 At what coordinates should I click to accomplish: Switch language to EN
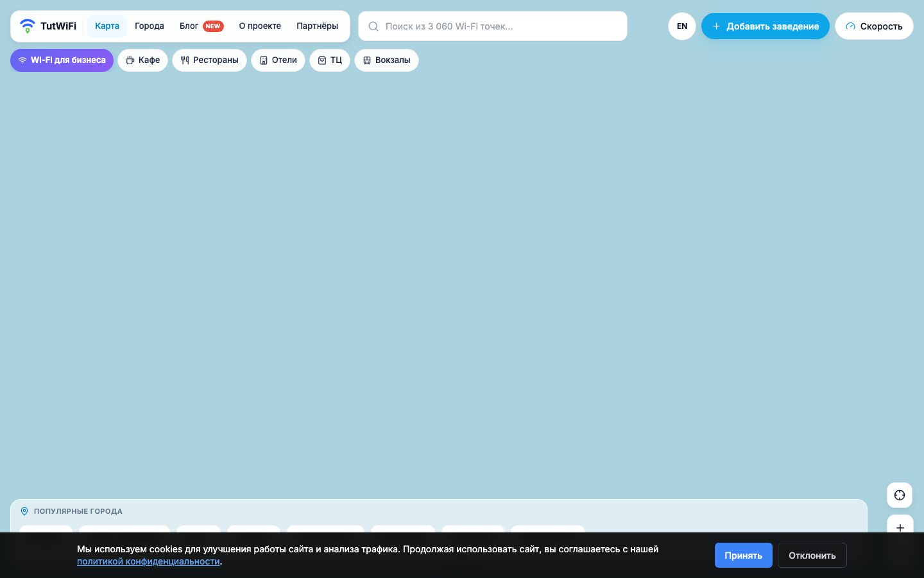pos(682,26)
